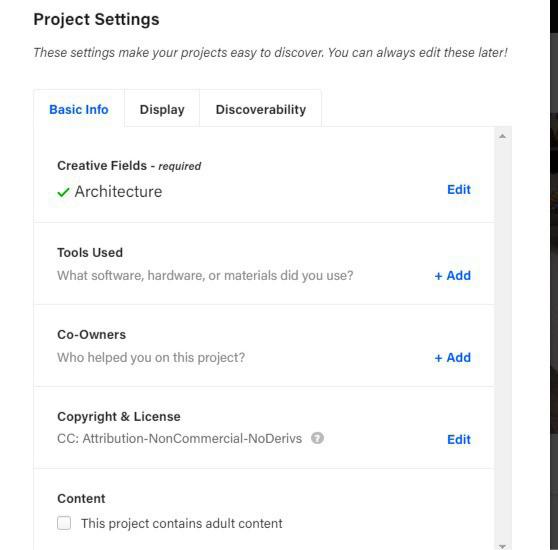The width and height of the screenshot is (558, 550).
Task: Toggle the adult content checkbox
Action: pyautogui.click(x=64, y=523)
